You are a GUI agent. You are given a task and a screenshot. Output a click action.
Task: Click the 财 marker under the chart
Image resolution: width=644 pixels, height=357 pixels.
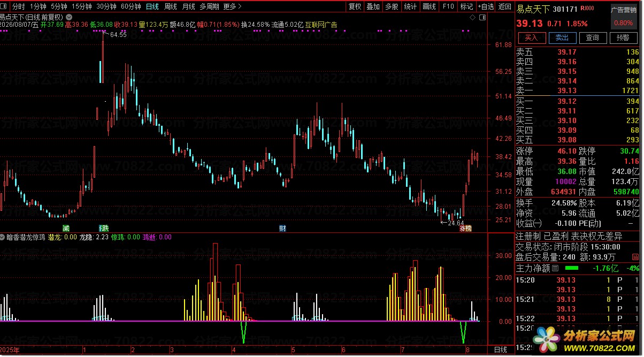pyautogui.click(x=282, y=229)
